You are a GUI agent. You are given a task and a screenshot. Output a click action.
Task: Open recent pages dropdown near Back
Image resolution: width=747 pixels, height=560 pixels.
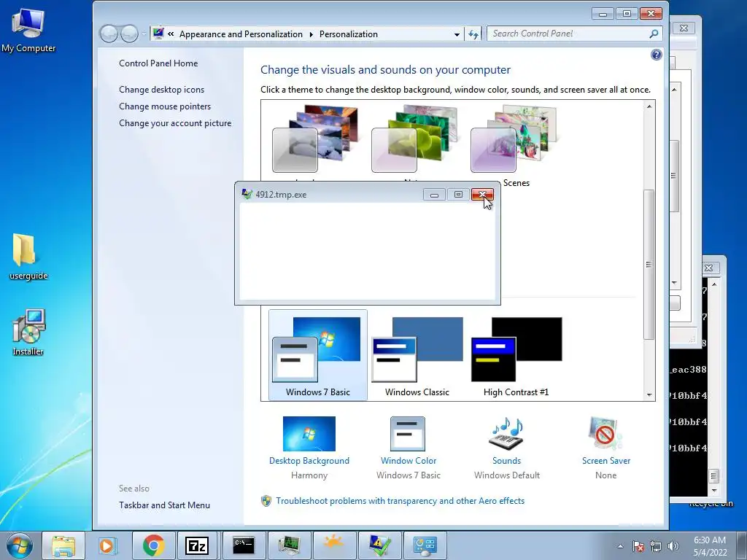pos(144,34)
